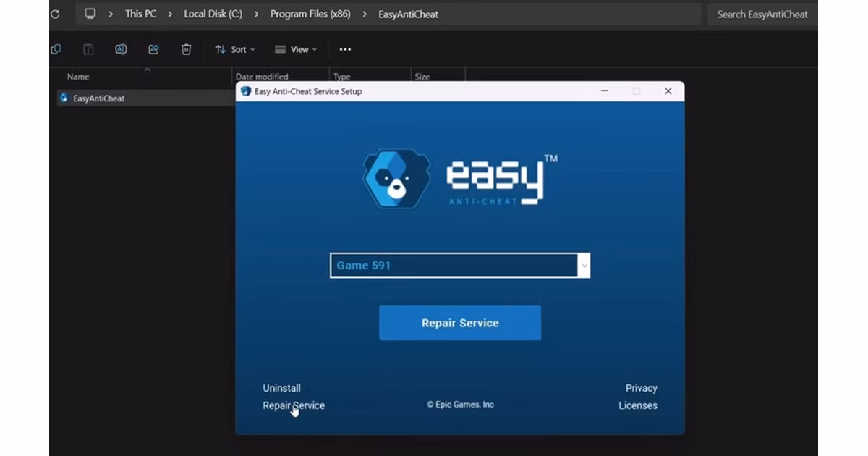Open the View dropdown menu

point(296,49)
